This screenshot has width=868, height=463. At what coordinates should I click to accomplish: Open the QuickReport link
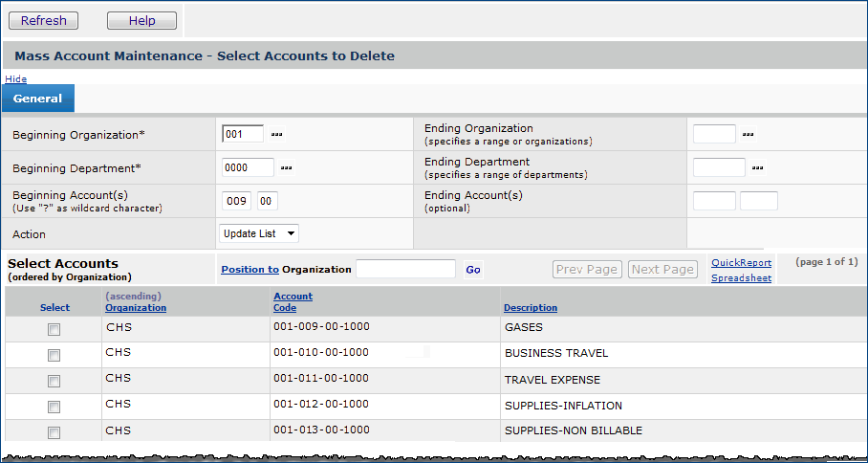point(741,263)
